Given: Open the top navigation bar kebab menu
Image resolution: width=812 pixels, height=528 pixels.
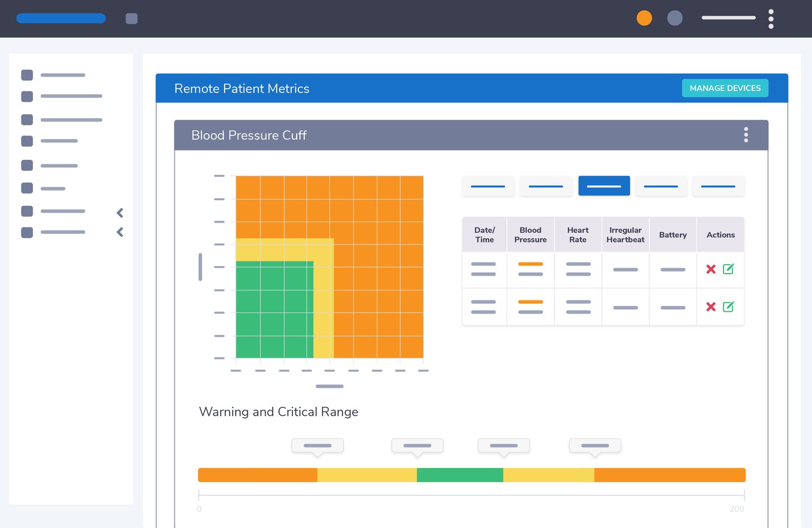Looking at the screenshot, I should coord(771,19).
